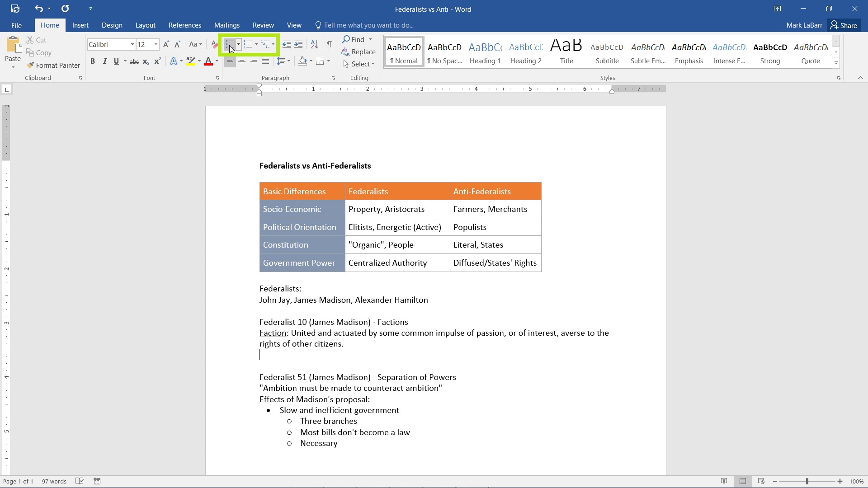This screenshot has height=488, width=868.
Task: Click the Share button
Action: (844, 25)
